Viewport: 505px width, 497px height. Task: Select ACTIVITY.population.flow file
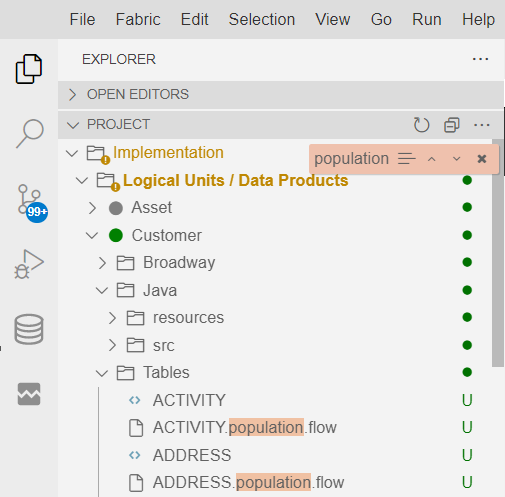(x=245, y=428)
